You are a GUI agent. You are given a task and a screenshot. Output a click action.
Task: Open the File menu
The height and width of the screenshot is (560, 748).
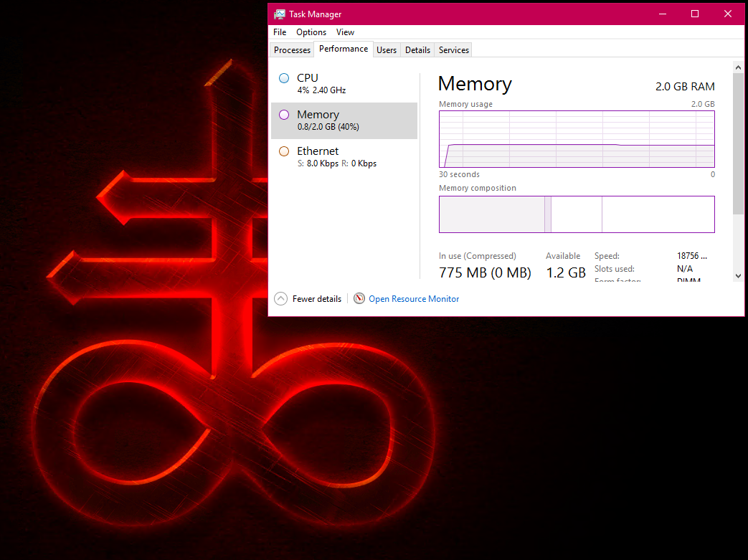click(x=280, y=32)
